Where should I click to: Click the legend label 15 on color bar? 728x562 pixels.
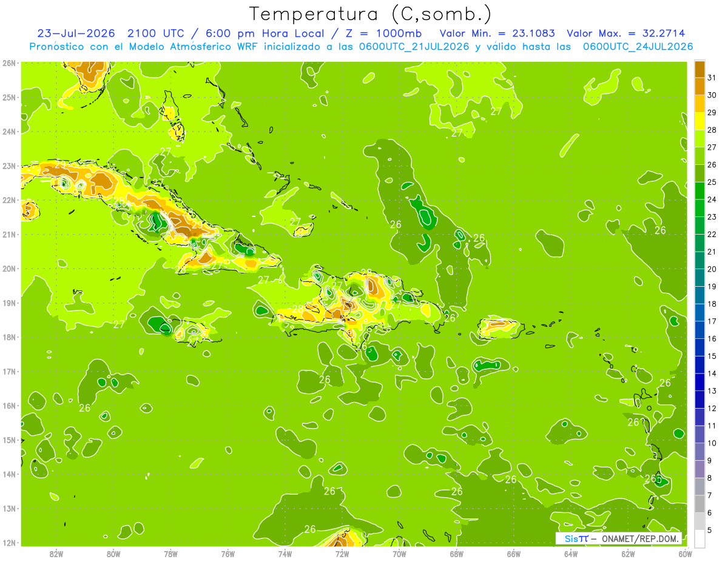pyautogui.click(x=712, y=356)
